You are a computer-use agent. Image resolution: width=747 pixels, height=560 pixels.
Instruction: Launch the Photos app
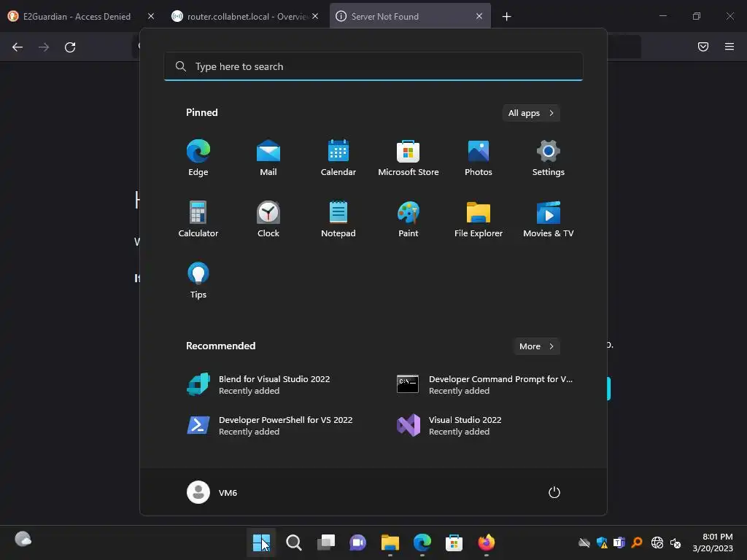click(479, 158)
